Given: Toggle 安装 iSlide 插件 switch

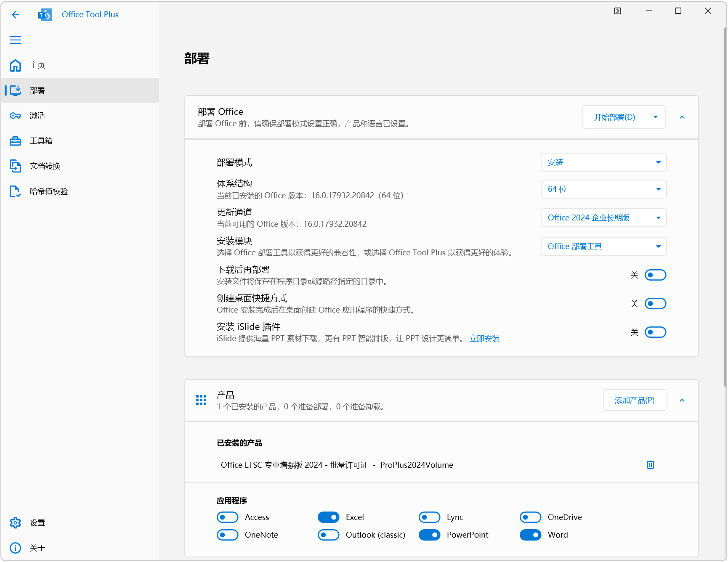Looking at the screenshot, I should click(656, 332).
